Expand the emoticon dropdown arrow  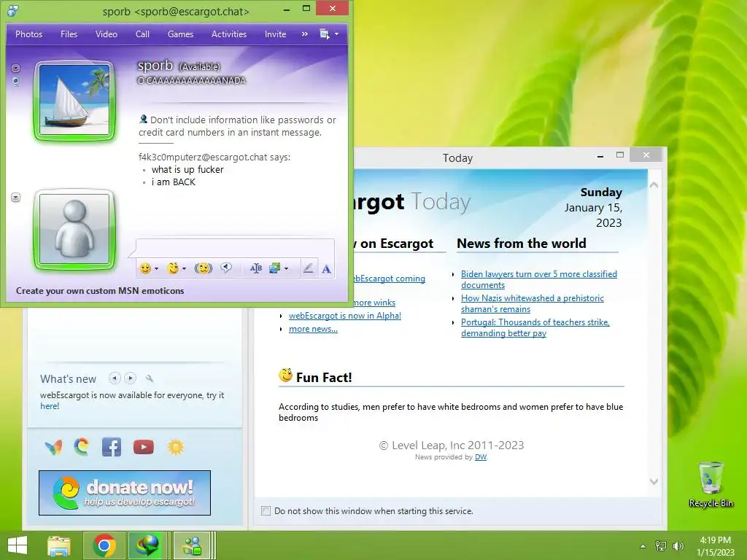(156, 269)
